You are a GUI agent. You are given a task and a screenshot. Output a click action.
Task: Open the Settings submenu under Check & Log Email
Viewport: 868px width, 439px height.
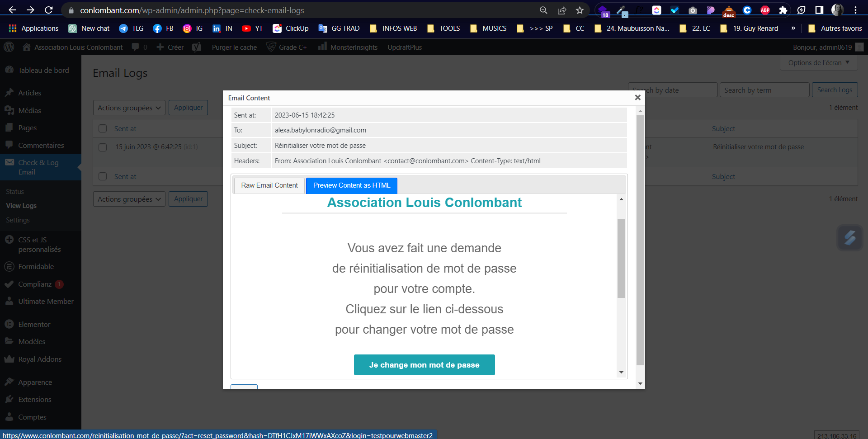[x=18, y=220]
